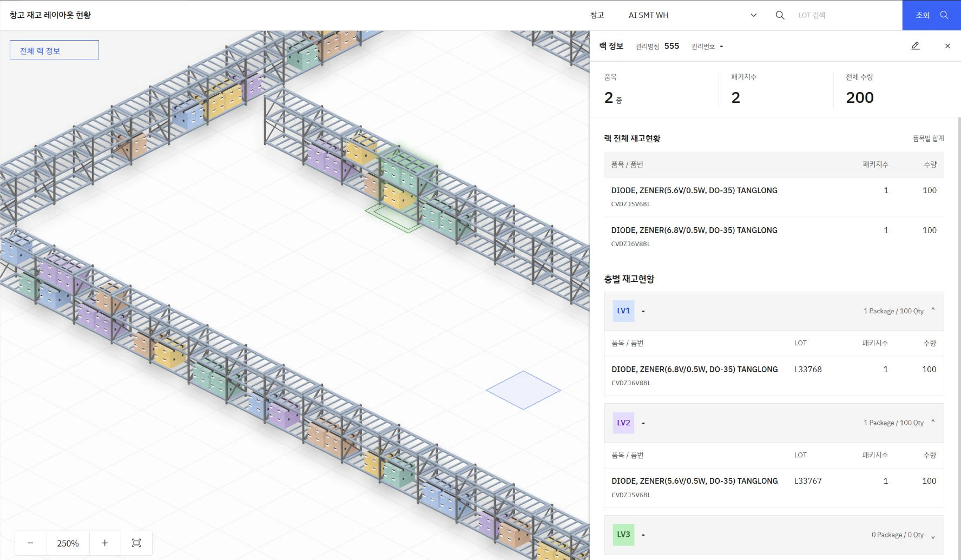Viewport: 961px width, 560px height.
Task: Click the edit pencil icon in rack info
Action: pyautogui.click(x=916, y=46)
